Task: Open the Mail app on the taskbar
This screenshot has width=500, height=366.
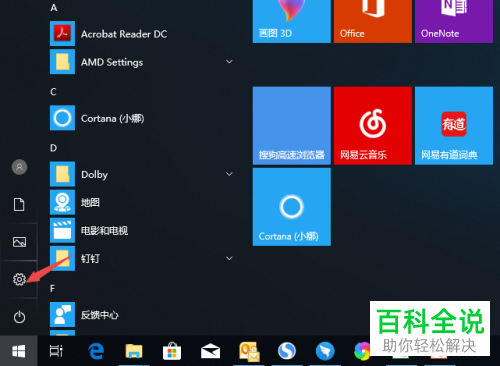Action: [210, 351]
